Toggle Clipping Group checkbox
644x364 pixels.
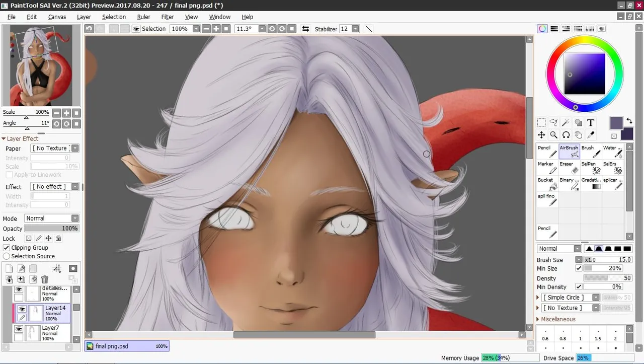[x=7, y=248]
